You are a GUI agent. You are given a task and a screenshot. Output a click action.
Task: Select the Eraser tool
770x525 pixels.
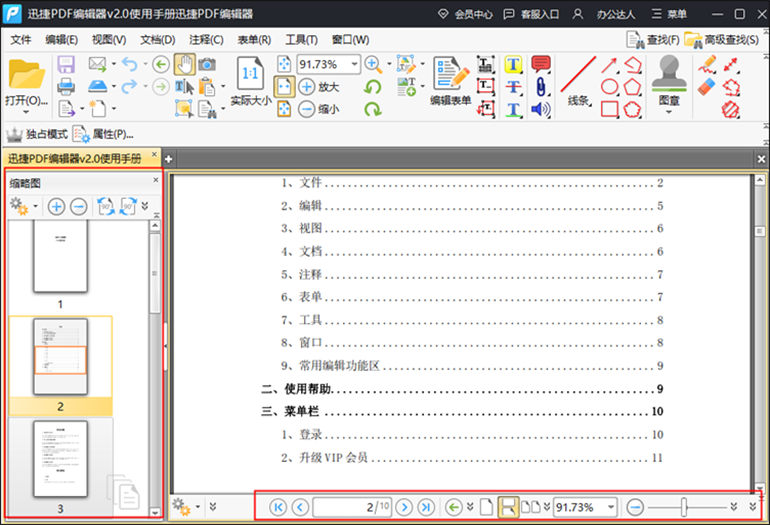[707, 87]
